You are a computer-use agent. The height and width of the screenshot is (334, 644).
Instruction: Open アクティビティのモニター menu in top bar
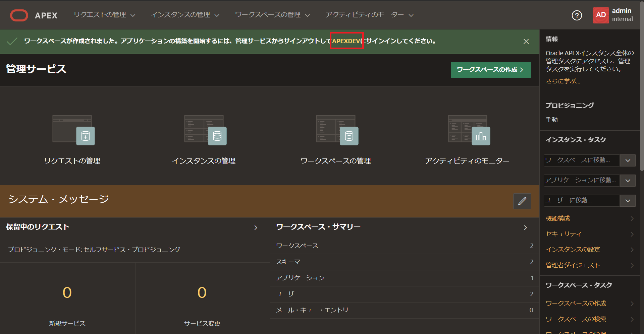(369, 15)
